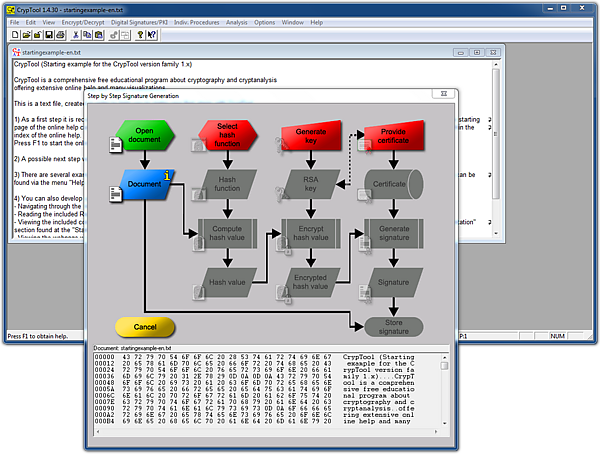Click the Open file toolbar icon
The image size is (600, 454).
27,35
